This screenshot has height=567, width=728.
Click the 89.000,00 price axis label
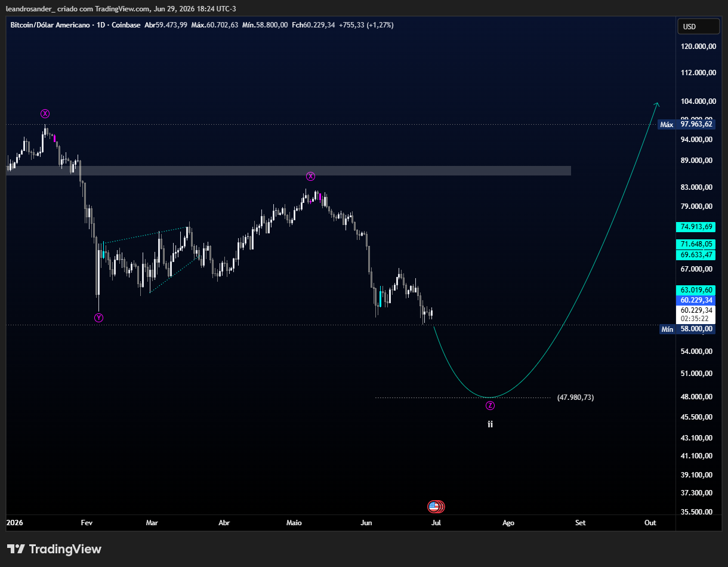tap(698, 161)
